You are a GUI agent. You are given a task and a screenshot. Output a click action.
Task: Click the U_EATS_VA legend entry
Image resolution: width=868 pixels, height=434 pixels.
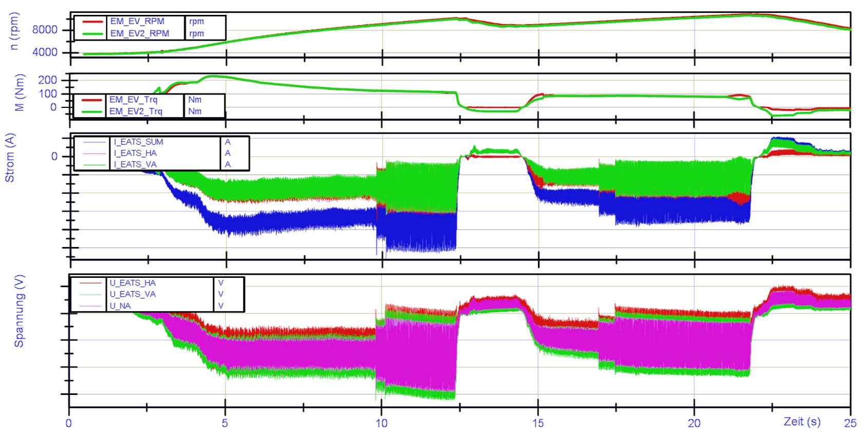(x=133, y=294)
